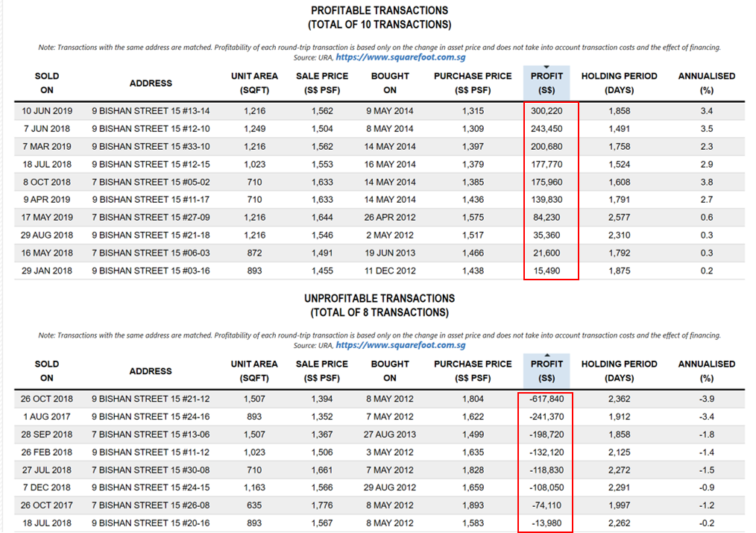Click Purchase Price header in unprofitable table

click(473, 371)
